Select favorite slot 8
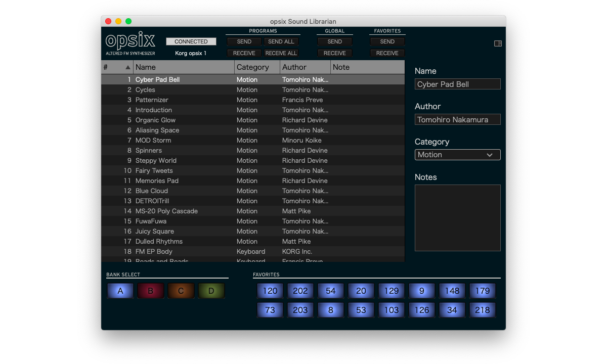The image size is (607, 364). [331, 310]
